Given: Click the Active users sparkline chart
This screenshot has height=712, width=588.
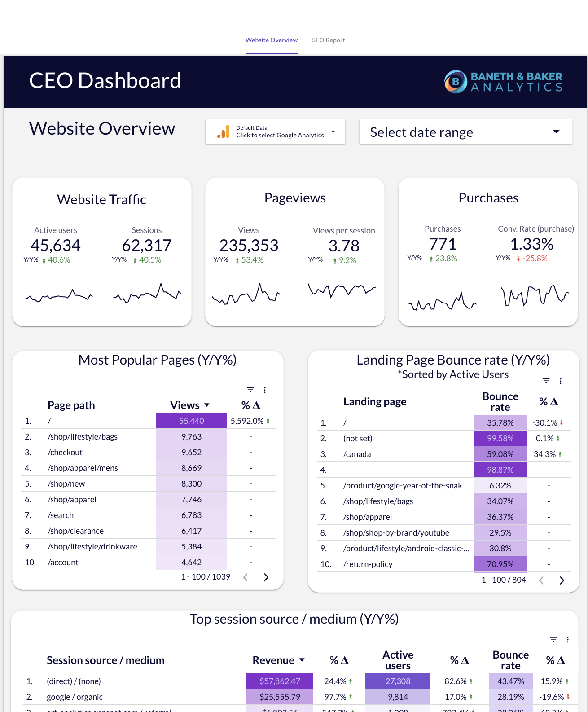Looking at the screenshot, I should point(59,295).
